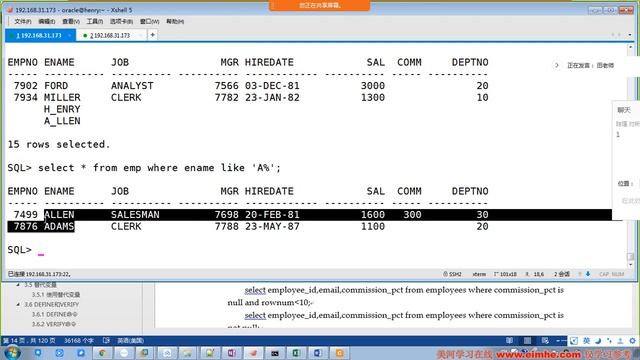This screenshot has height=360, width=640.
Task: Click the 101x18 terminal size indicator
Action: (x=505, y=274)
